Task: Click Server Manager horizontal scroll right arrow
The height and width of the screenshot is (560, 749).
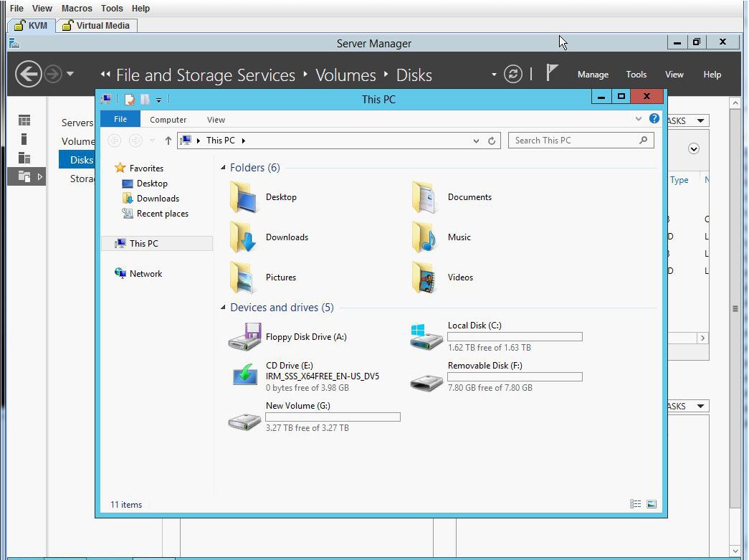Action: [x=702, y=338]
